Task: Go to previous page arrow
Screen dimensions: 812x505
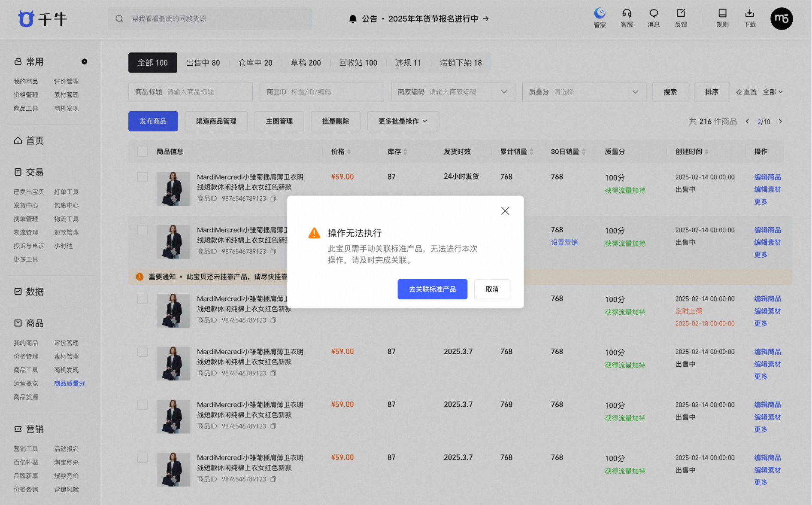Action: tap(747, 122)
